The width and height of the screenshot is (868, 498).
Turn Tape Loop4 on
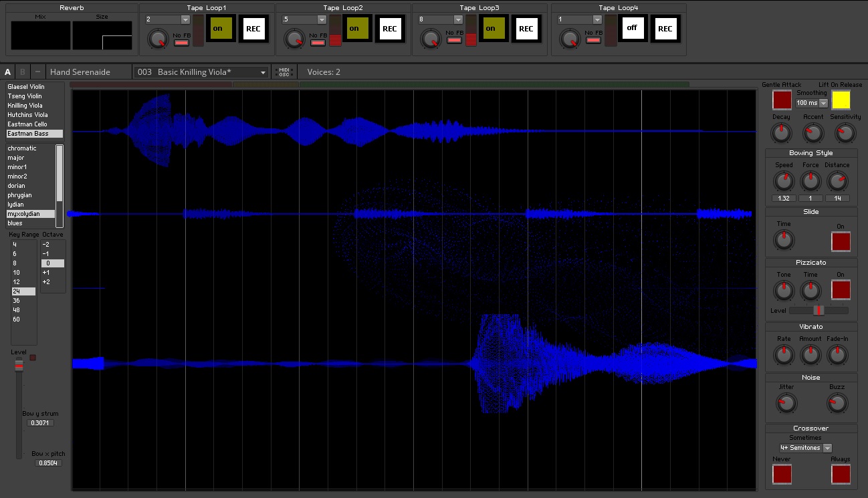[x=633, y=27]
